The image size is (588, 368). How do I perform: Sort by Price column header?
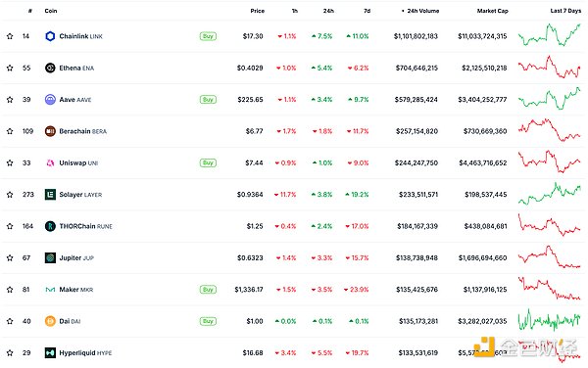pyautogui.click(x=257, y=11)
